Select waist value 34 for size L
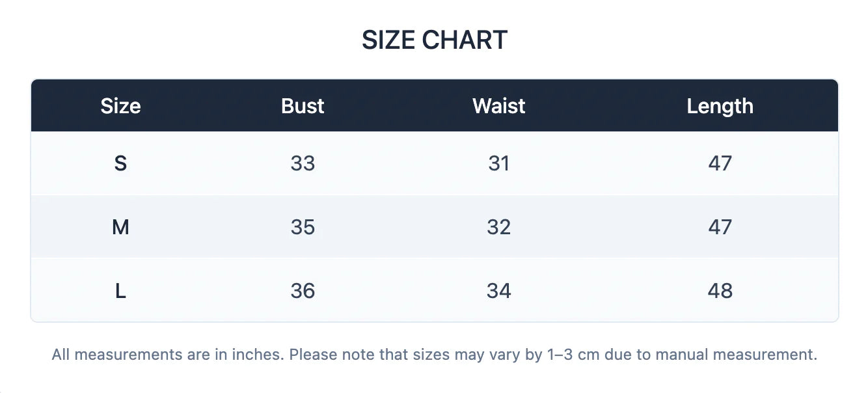Viewport: 868px width, 393px height. [498, 291]
